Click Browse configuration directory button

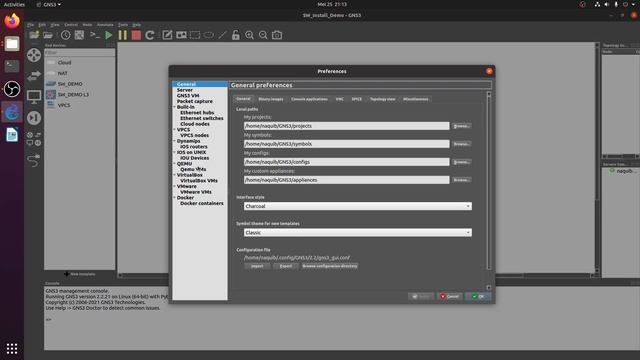point(330,266)
